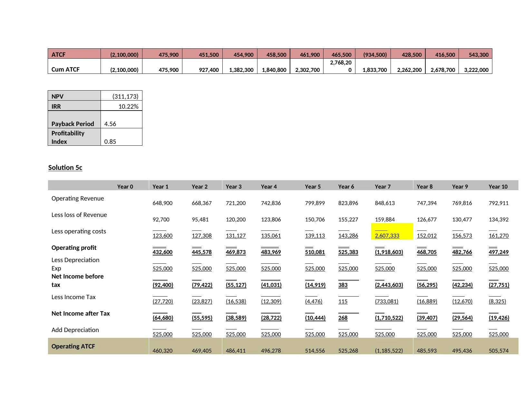
Task: Select the Year 7 column header
Action: [x=382, y=187]
